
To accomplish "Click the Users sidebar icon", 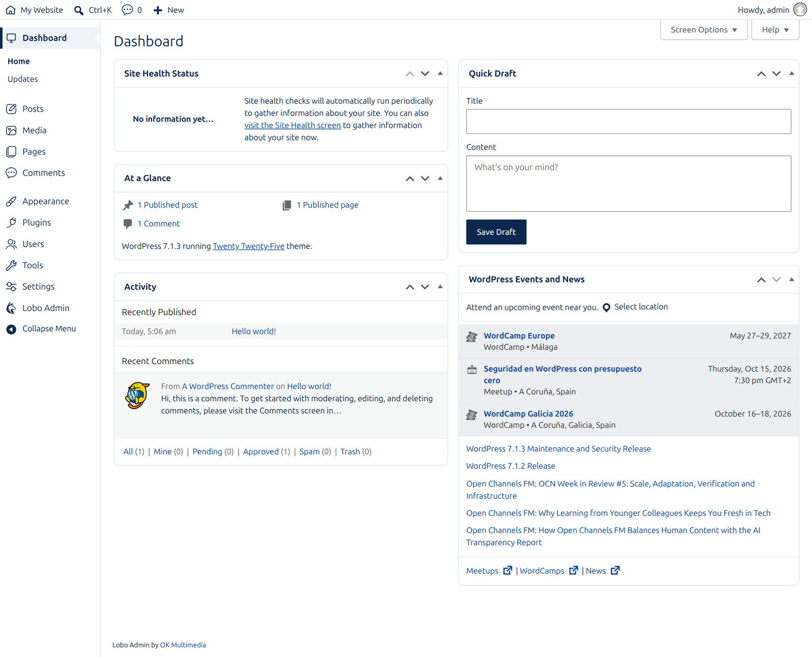I will [11, 244].
